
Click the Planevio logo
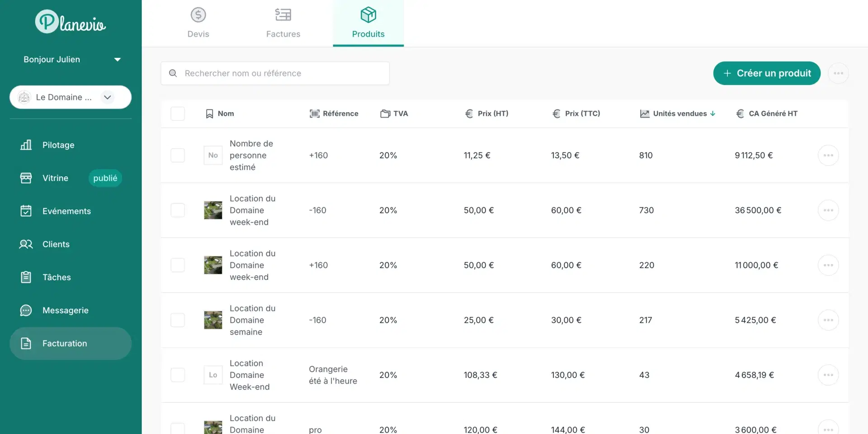pos(71,22)
